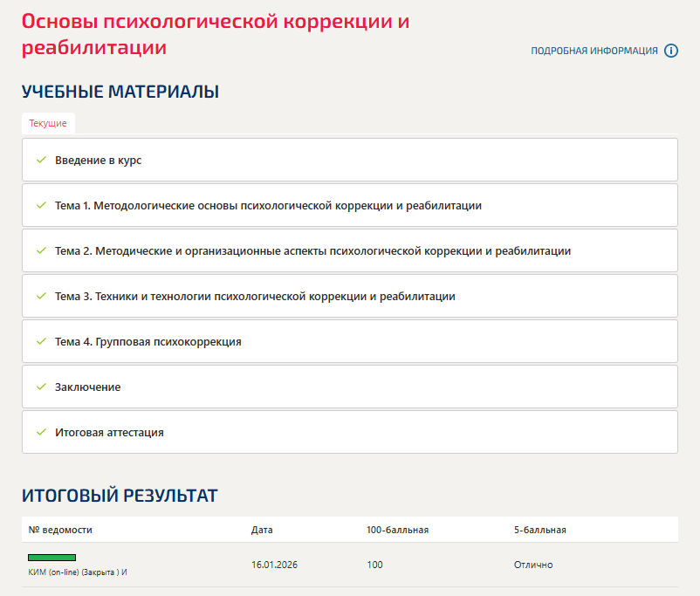Click the УЧЕБНЫЕ МАТЕРИАЛЫ heading
This screenshot has width=700, height=596.
(120, 92)
